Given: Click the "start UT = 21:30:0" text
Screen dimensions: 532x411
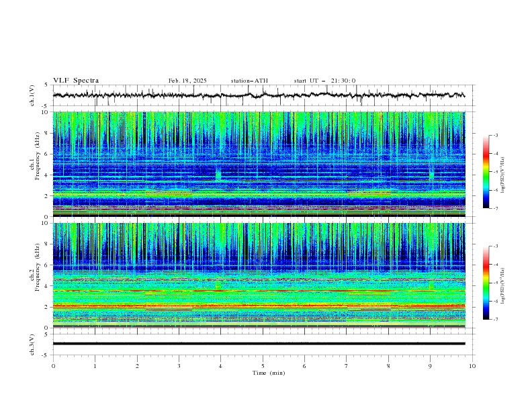Looking at the screenshot, I should [x=324, y=81].
